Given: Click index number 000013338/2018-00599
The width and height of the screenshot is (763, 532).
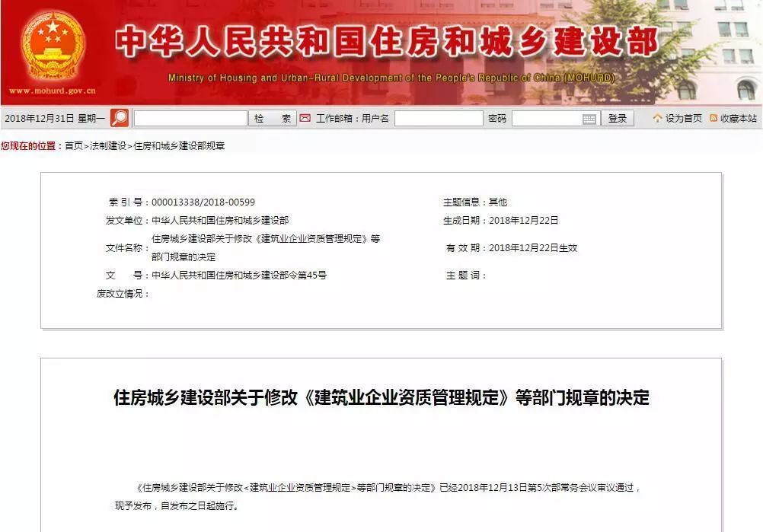Looking at the screenshot, I should (203, 202).
